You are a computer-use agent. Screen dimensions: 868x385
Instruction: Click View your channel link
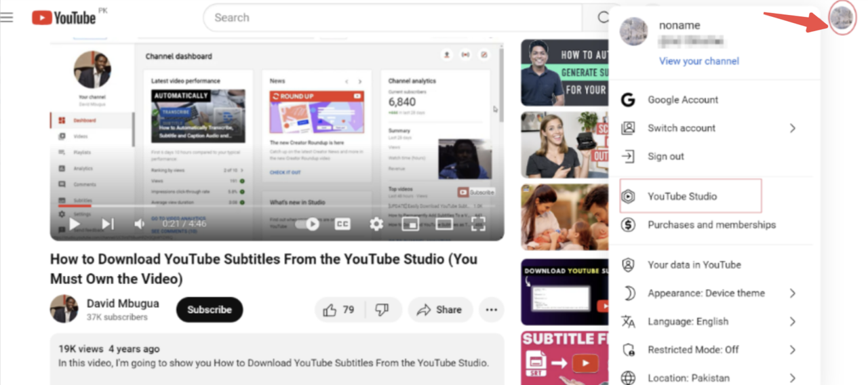coord(699,61)
